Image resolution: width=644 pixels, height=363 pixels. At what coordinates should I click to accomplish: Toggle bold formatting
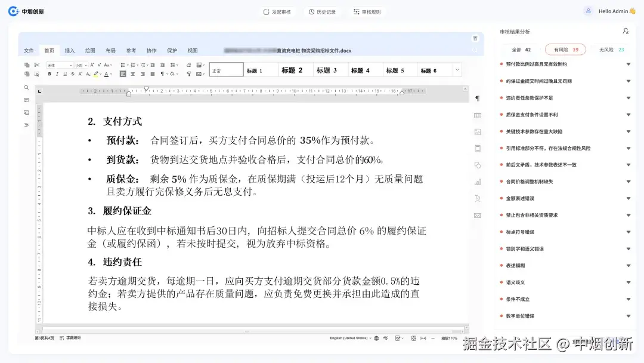[x=49, y=74]
